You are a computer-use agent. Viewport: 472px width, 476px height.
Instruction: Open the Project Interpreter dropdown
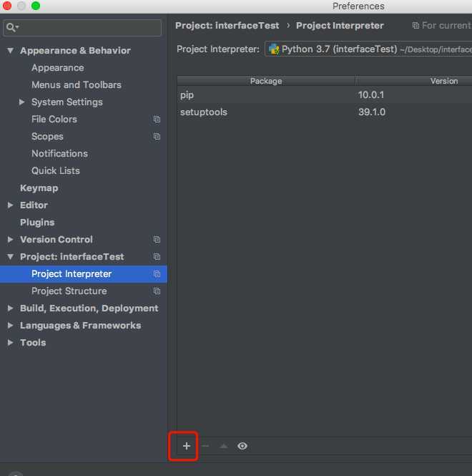(368, 49)
